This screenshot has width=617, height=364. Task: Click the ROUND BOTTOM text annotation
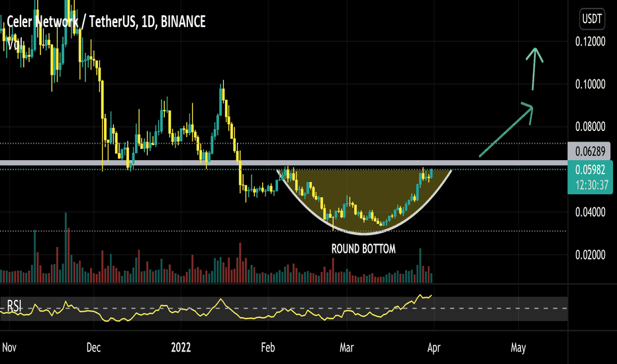click(x=363, y=249)
